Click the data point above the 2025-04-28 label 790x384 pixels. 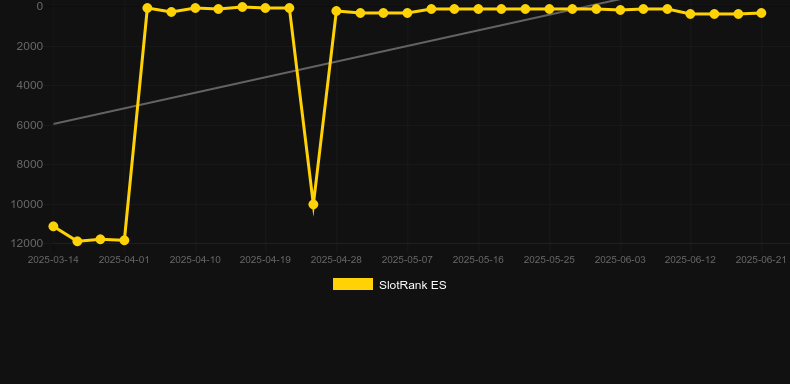coord(337,11)
